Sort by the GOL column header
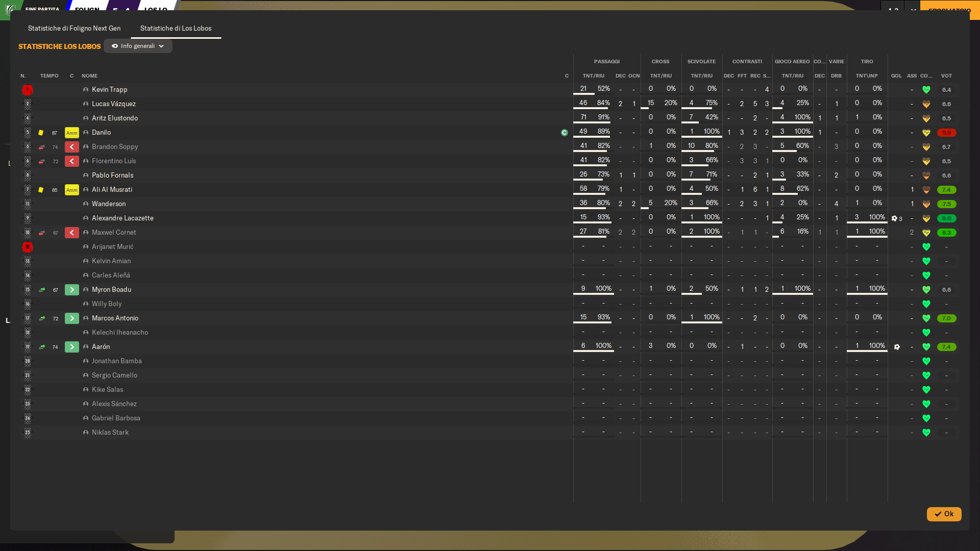 [896, 76]
